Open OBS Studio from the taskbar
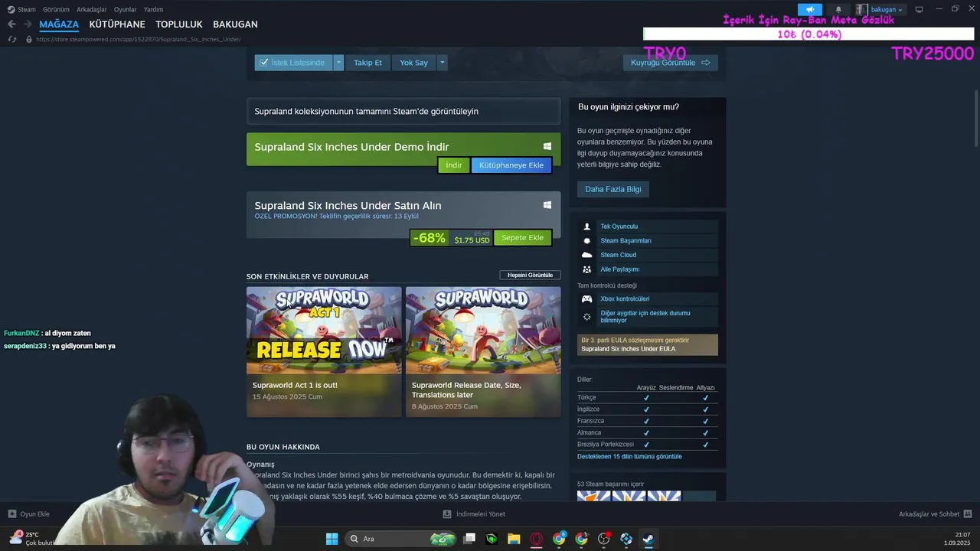 (604, 539)
